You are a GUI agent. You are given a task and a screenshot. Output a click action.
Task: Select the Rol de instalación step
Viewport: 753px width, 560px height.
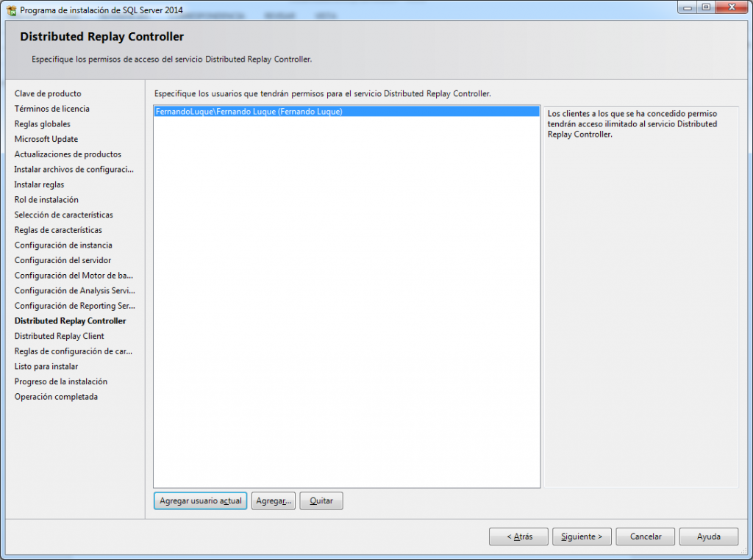(46, 200)
